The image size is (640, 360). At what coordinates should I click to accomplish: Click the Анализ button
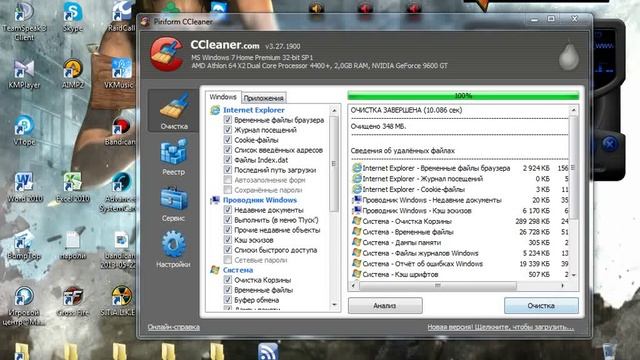click(x=385, y=306)
